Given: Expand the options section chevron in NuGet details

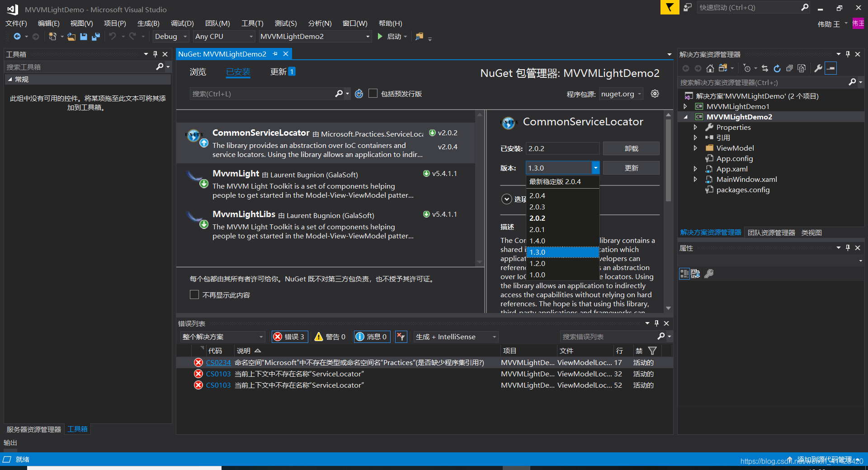Looking at the screenshot, I should pos(507,199).
